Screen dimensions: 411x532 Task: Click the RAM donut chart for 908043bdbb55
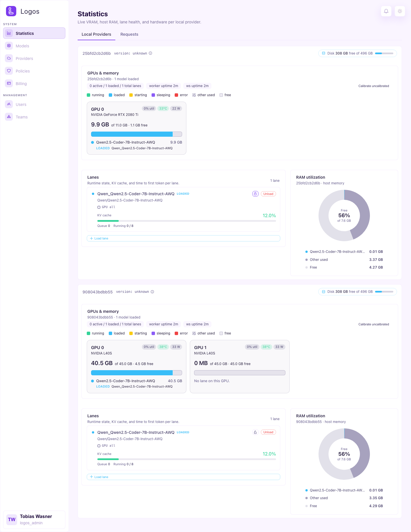point(344,454)
